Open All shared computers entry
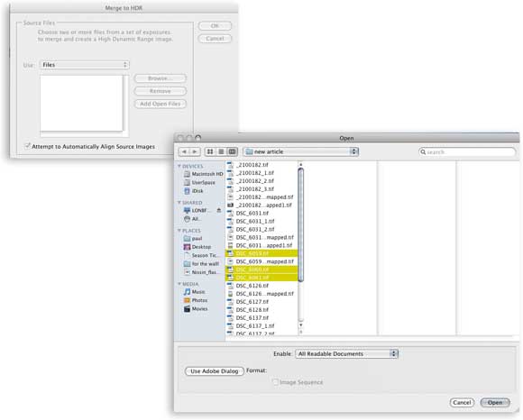523x420 pixels. coord(192,219)
